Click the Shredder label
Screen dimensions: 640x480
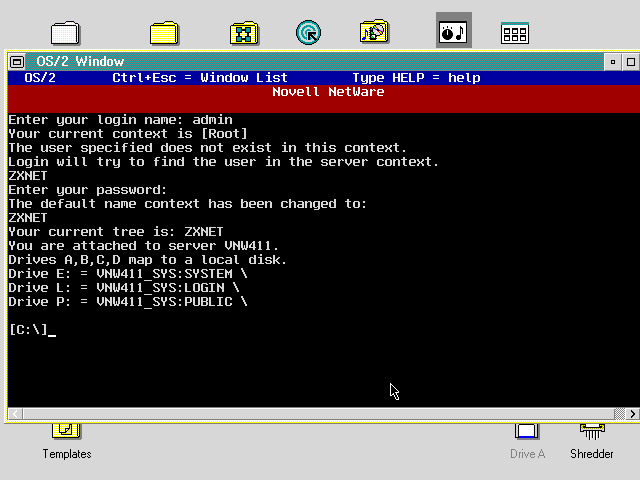(x=591, y=454)
